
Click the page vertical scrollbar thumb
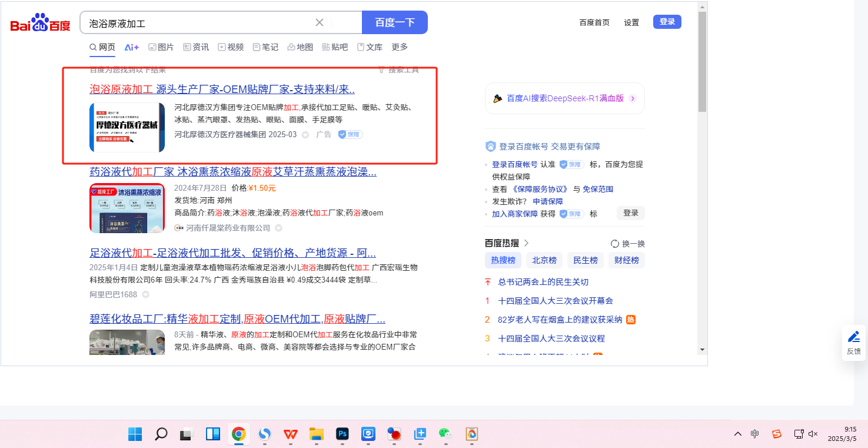coord(702,62)
